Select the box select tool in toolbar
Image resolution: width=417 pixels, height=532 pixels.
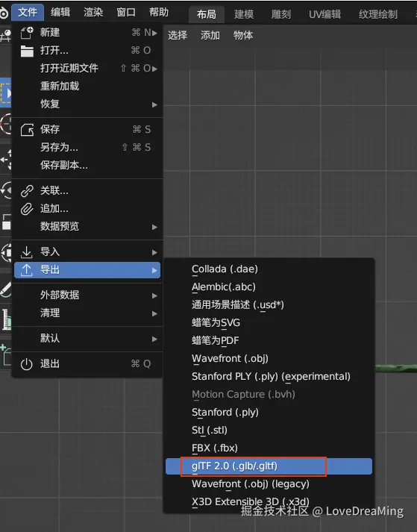point(5,93)
